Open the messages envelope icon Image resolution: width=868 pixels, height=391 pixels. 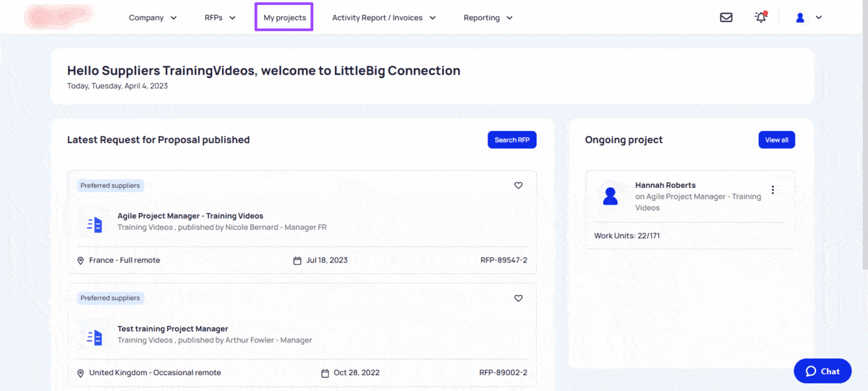[x=726, y=17]
